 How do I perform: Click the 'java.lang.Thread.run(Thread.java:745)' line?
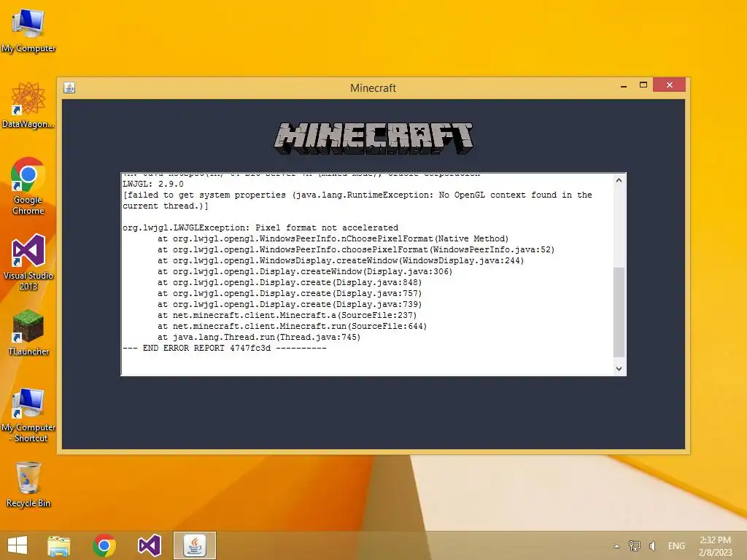tap(259, 337)
